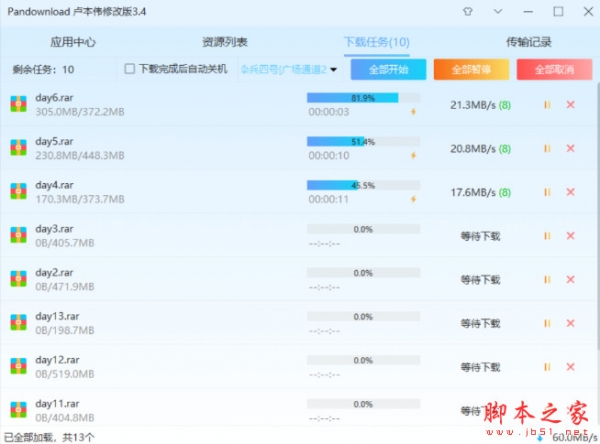Pause the day12.rar task
This screenshot has height=444, width=600.
[x=547, y=367]
